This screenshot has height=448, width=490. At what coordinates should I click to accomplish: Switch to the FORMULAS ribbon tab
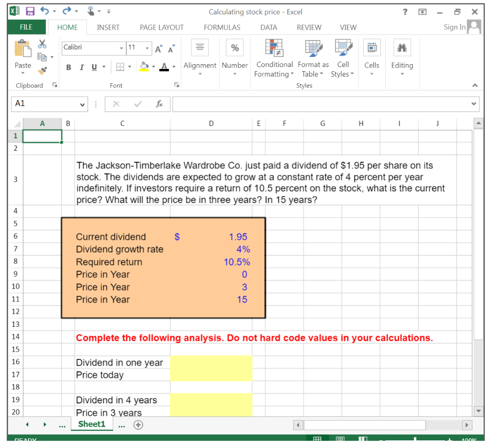click(x=222, y=27)
